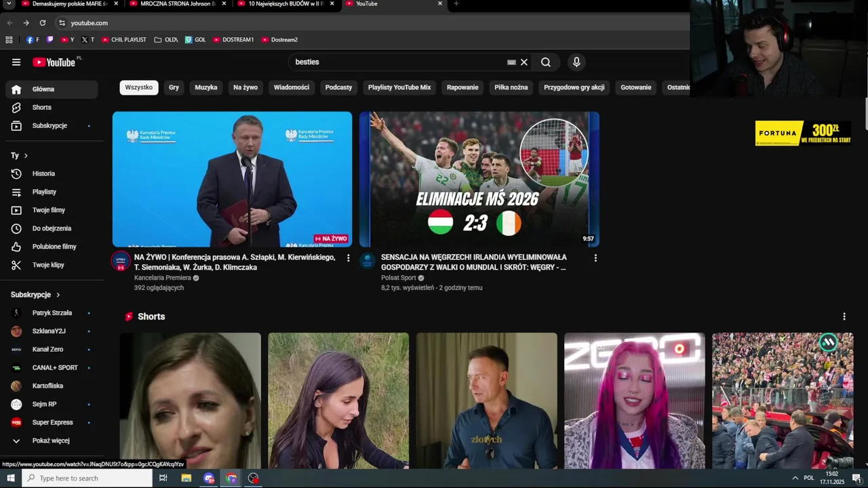Open the on-screen keyboard icon in search box
The image size is (868, 488).
point(511,62)
